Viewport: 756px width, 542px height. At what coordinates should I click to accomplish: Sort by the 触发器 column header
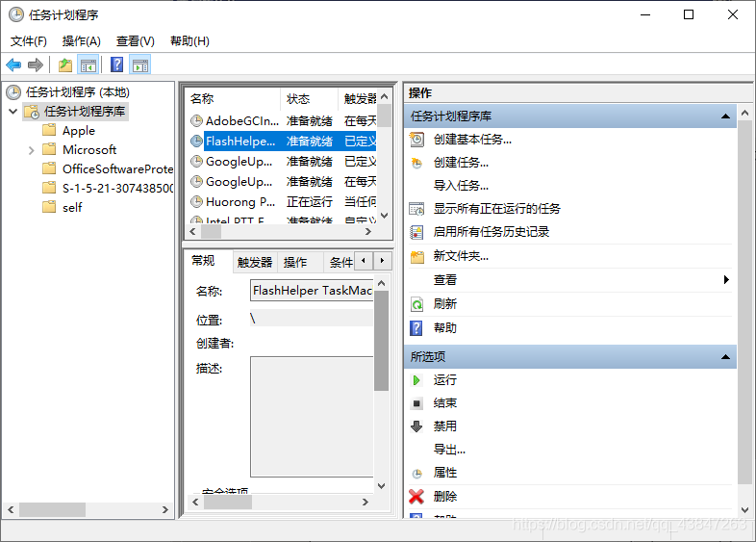coord(359,99)
